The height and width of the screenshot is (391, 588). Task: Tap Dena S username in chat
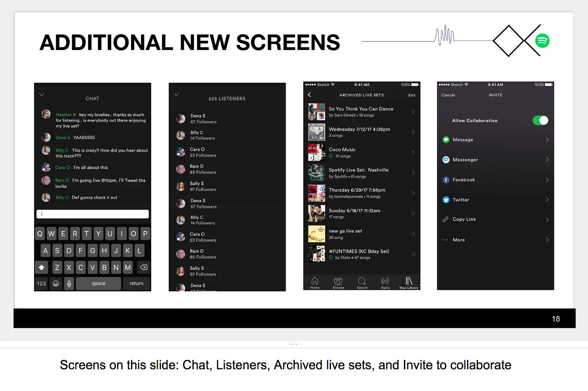pos(63,138)
